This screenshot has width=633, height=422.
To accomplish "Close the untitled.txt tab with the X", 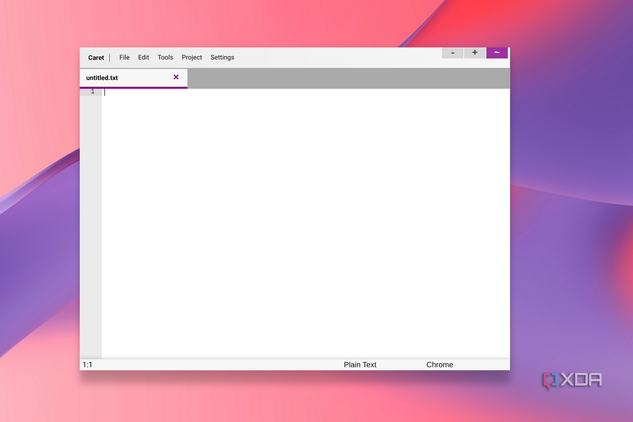I will [176, 77].
